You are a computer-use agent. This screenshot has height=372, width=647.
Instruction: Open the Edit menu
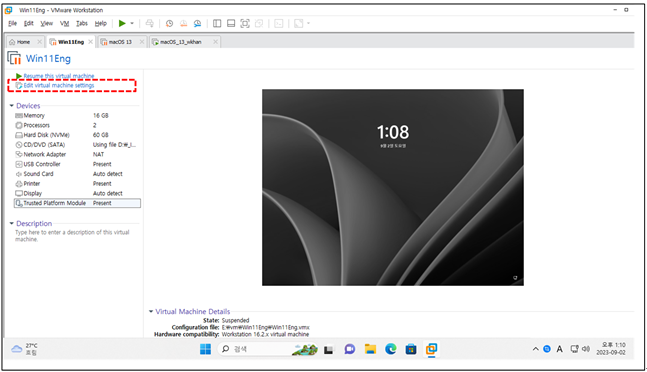pyautogui.click(x=28, y=24)
